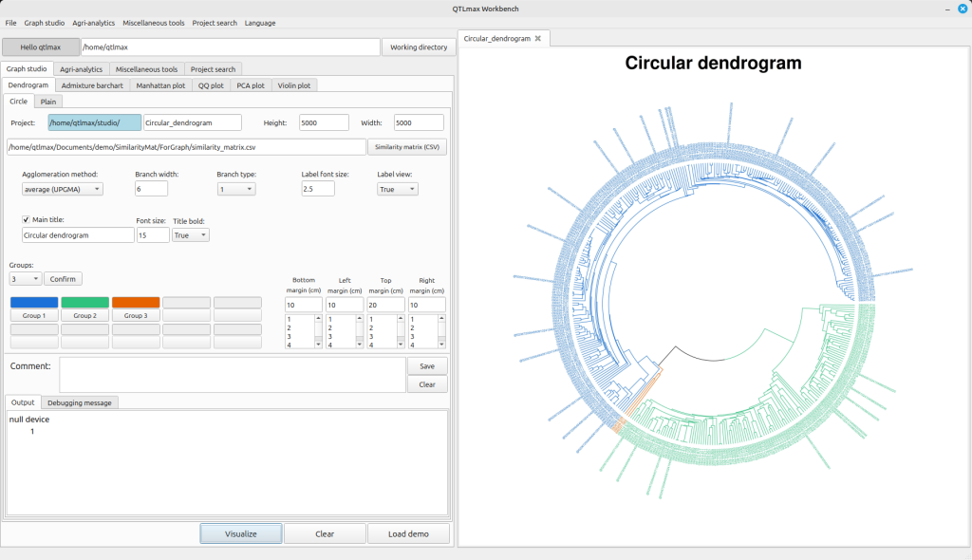Toggle the Main title checkbox
Image resolution: width=972 pixels, height=560 pixels.
point(27,219)
